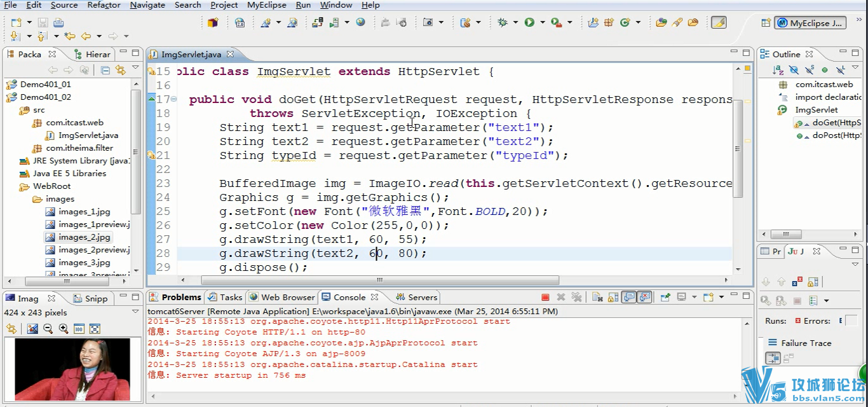This screenshot has height=407, width=868.
Task: Click the Open Type folder icon
Action: (661, 23)
